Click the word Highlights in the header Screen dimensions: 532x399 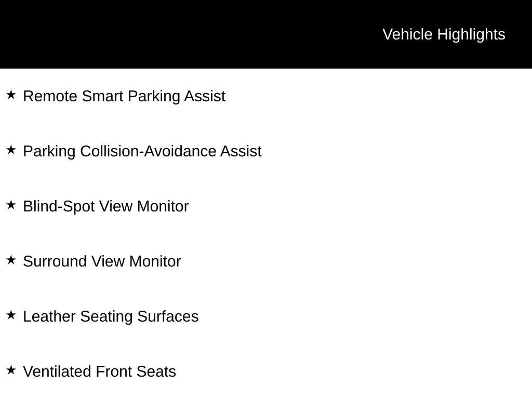471,35
